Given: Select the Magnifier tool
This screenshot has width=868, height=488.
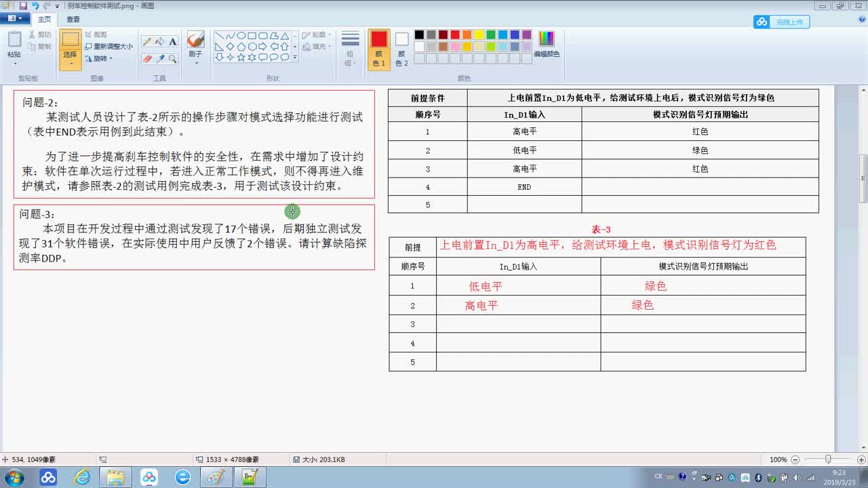Looking at the screenshot, I should [x=173, y=59].
